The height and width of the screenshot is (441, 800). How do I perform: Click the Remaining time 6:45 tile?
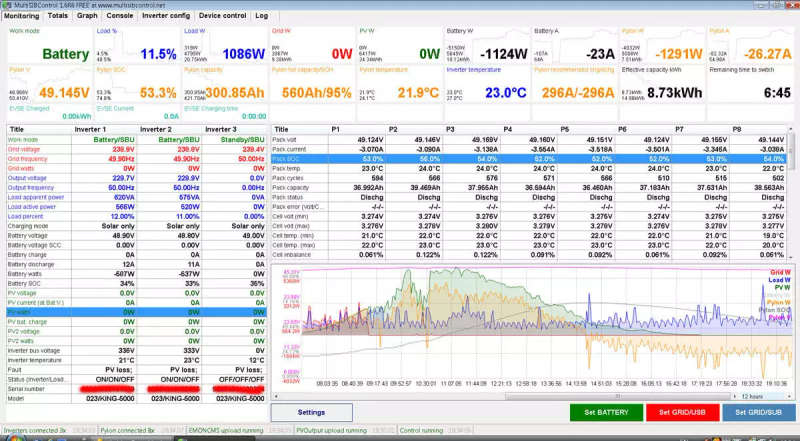click(x=750, y=84)
